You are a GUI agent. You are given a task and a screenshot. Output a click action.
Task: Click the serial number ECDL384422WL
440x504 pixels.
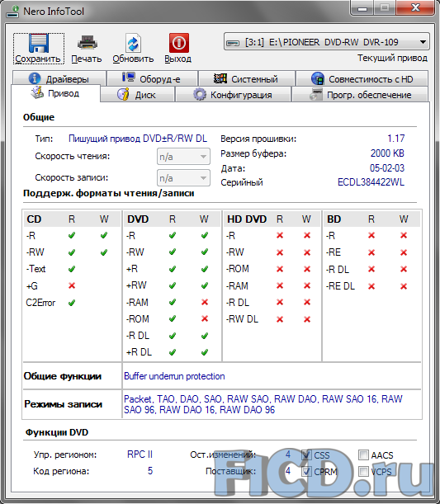coord(371,182)
